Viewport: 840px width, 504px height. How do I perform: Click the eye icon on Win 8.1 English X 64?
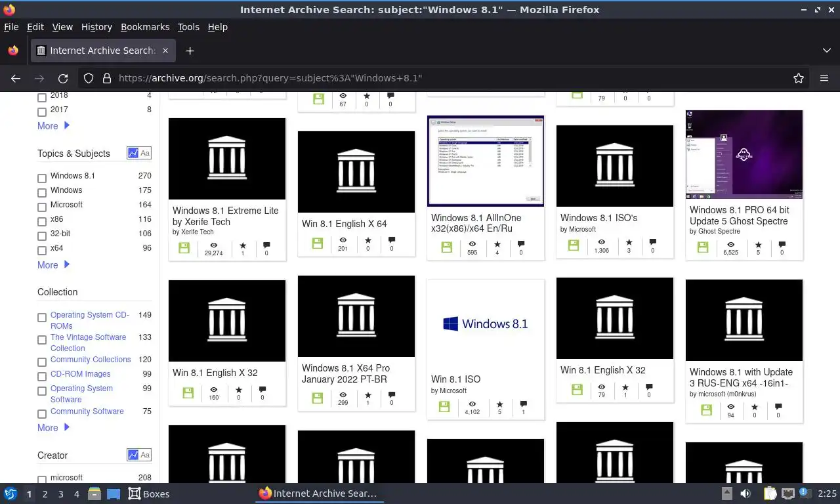tap(343, 241)
